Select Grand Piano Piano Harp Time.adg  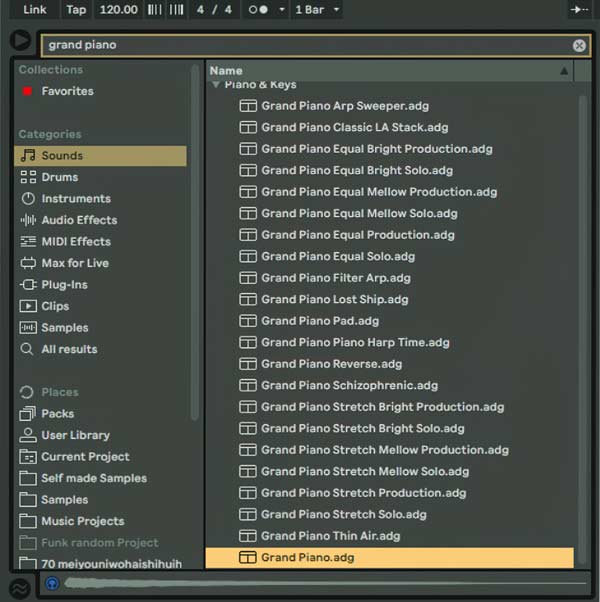(390, 342)
